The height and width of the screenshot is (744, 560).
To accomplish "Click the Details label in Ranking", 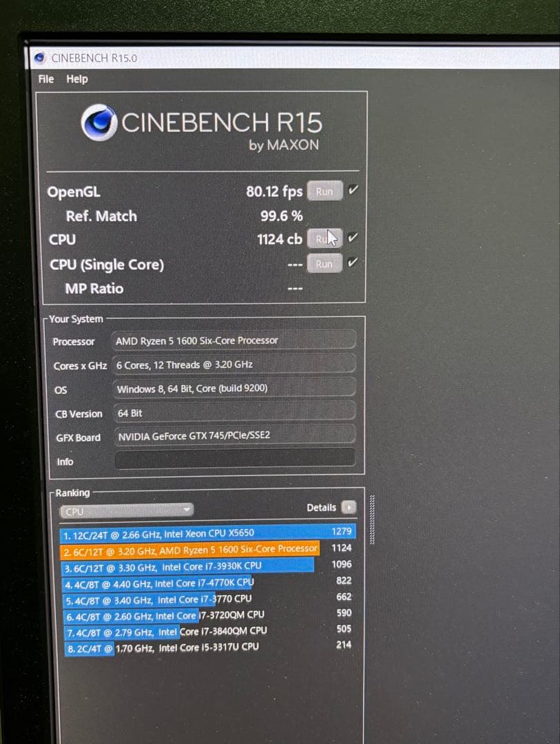I will tap(321, 507).
